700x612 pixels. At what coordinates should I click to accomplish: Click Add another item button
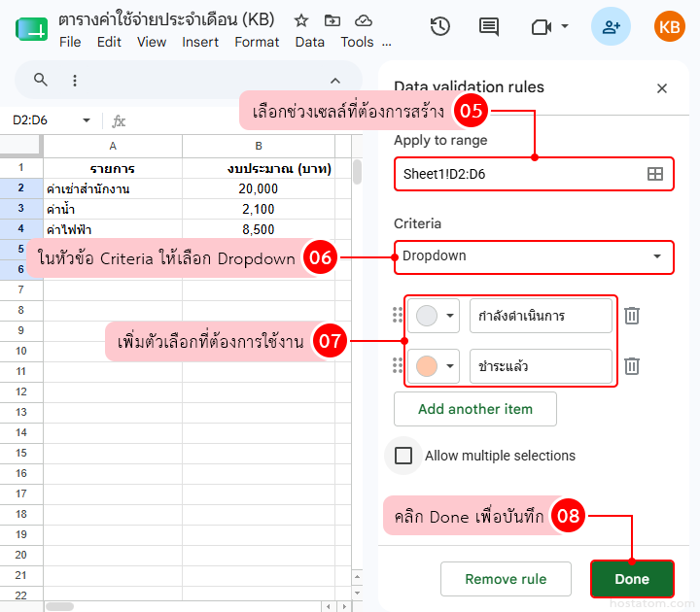click(475, 409)
